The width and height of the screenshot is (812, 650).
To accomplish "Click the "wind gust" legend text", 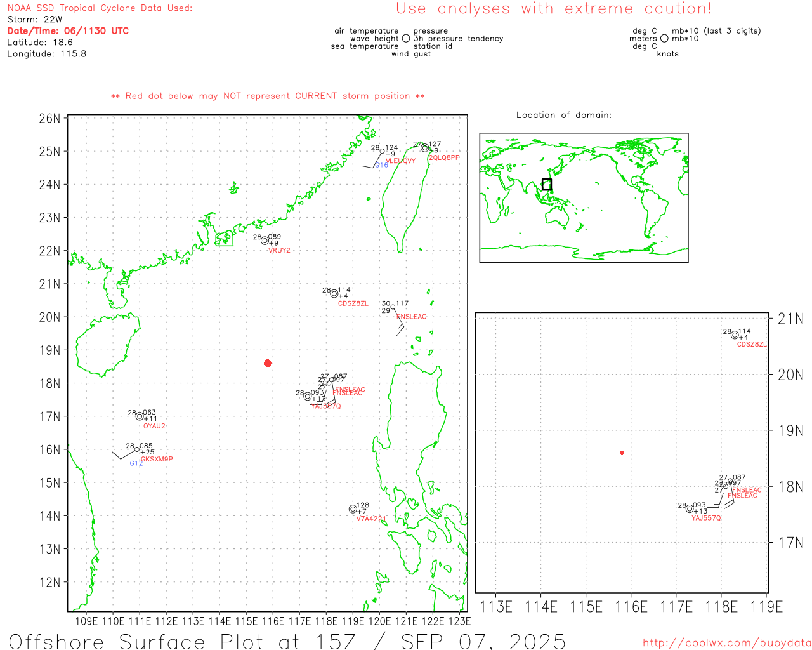I will (x=411, y=54).
